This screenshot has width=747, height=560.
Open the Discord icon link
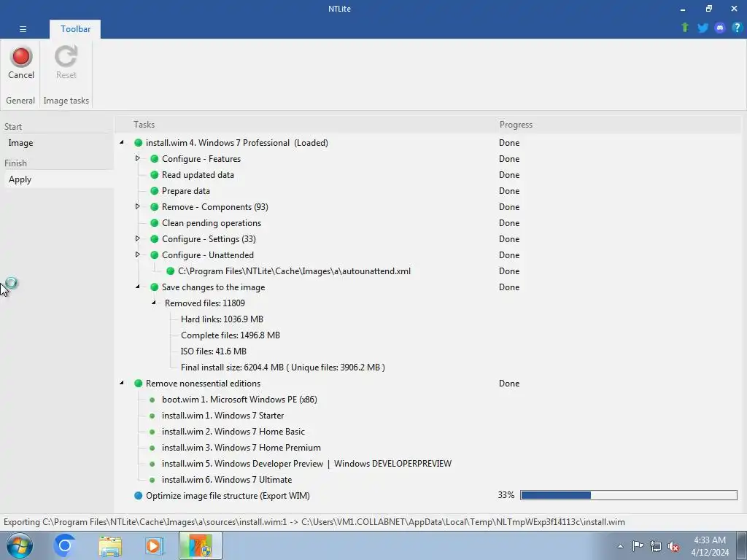[720, 28]
